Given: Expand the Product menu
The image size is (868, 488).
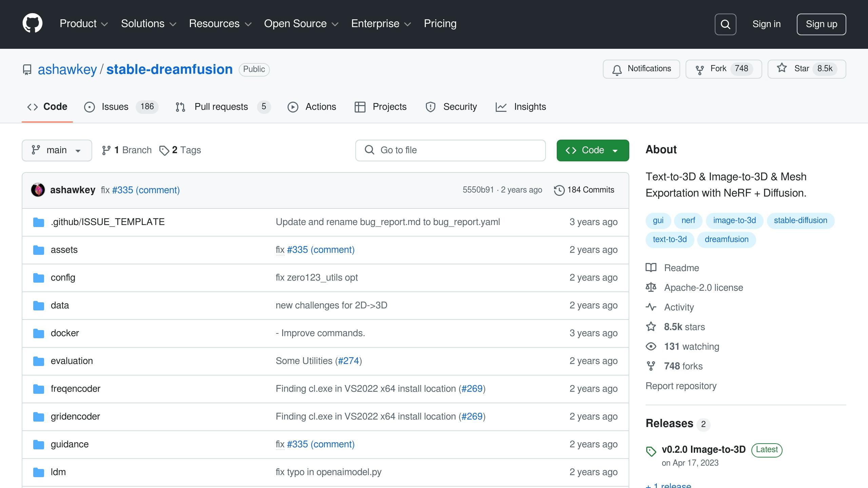Looking at the screenshot, I should [x=84, y=24].
